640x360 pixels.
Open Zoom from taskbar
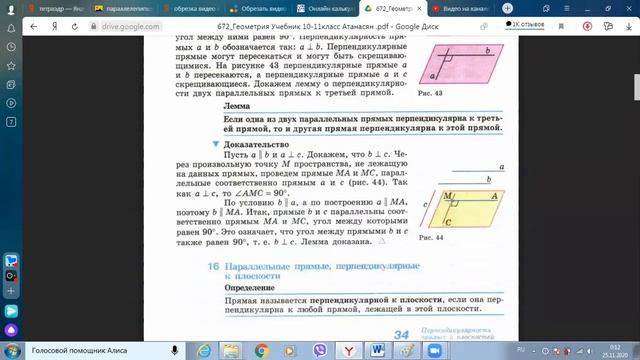tap(435, 351)
